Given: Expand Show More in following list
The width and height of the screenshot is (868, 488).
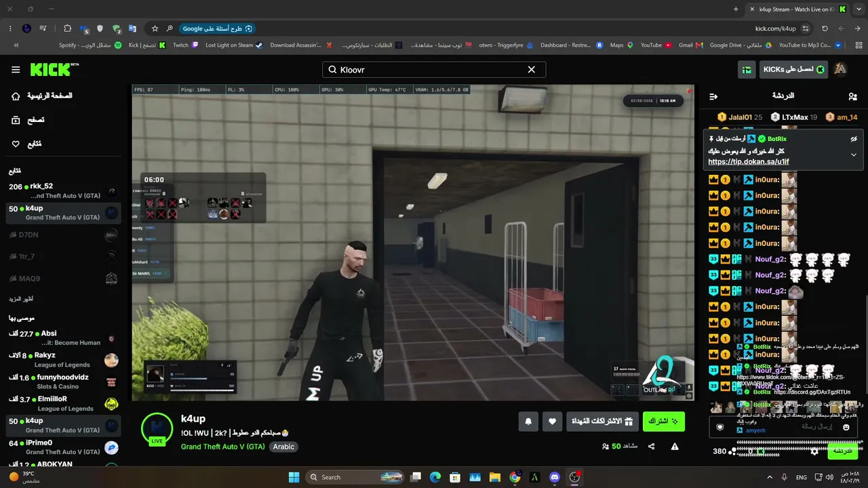Looking at the screenshot, I should tap(21, 299).
